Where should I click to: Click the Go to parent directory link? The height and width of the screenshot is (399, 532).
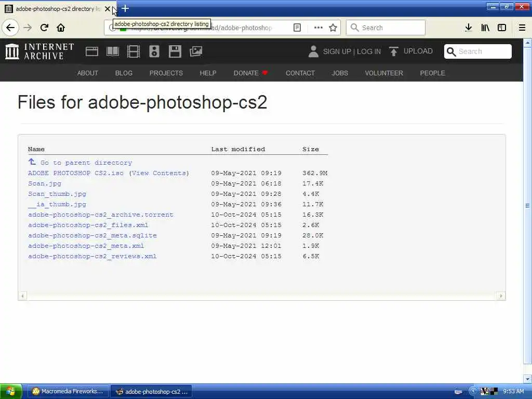[86, 163]
